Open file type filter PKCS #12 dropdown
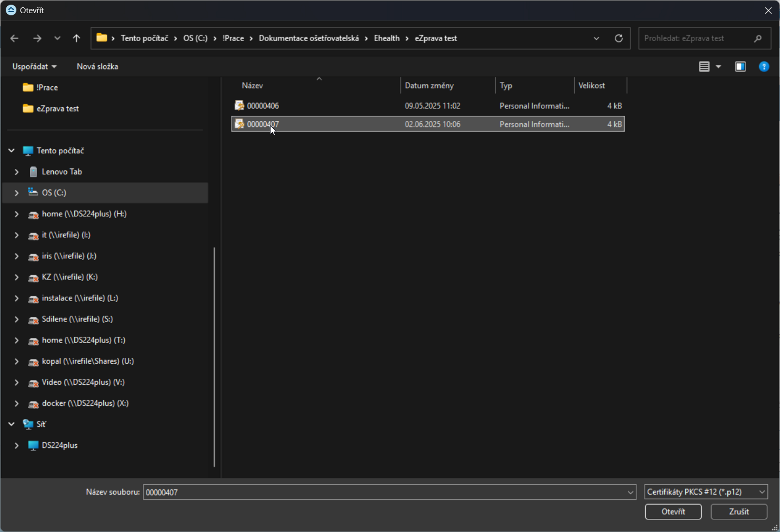 pyautogui.click(x=706, y=492)
